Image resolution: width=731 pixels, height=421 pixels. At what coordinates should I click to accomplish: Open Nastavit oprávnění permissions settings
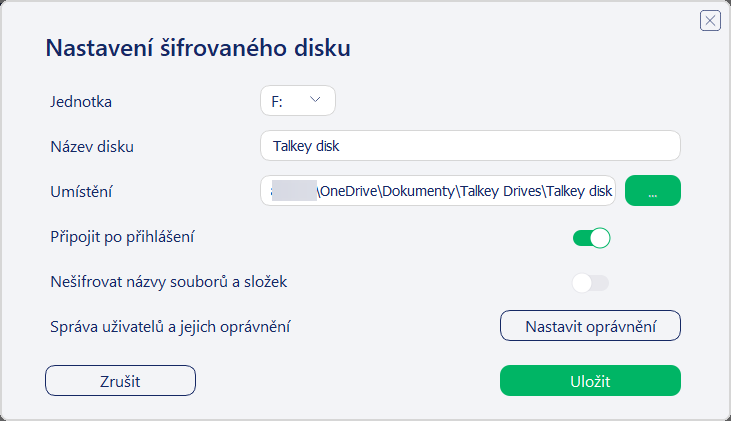pyautogui.click(x=590, y=326)
